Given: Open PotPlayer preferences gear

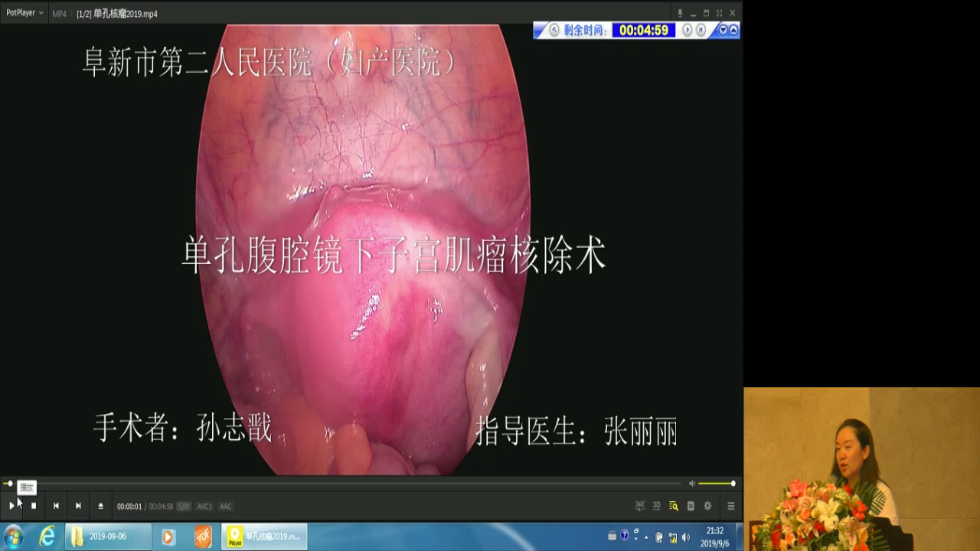Looking at the screenshot, I should click(x=707, y=506).
